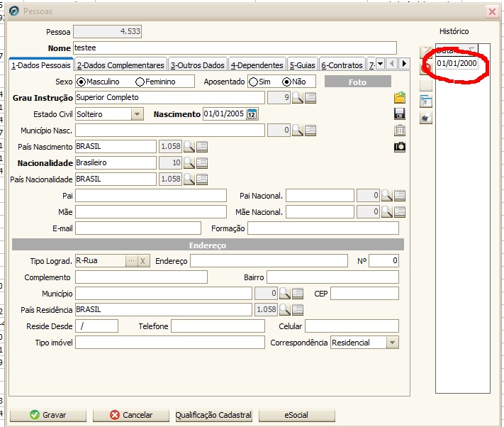
Task: Print history with the printer icon
Action: pyautogui.click(x=426, y=118)
